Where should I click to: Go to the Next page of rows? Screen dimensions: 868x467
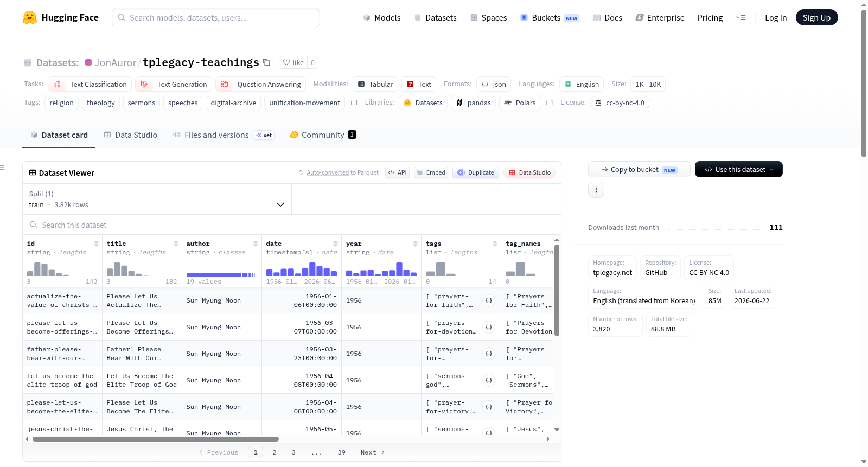tap(373, 452)
